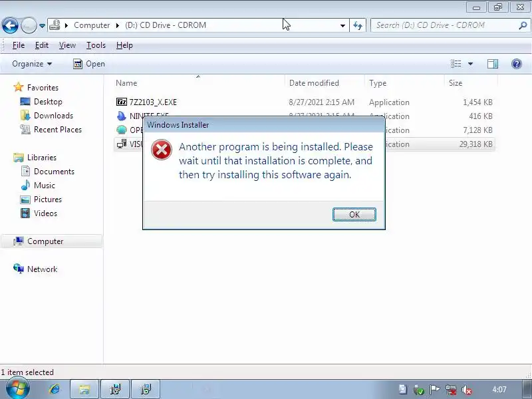
Task: Click the greyed forward navigation arrow
Action: [x=29, y=25]
